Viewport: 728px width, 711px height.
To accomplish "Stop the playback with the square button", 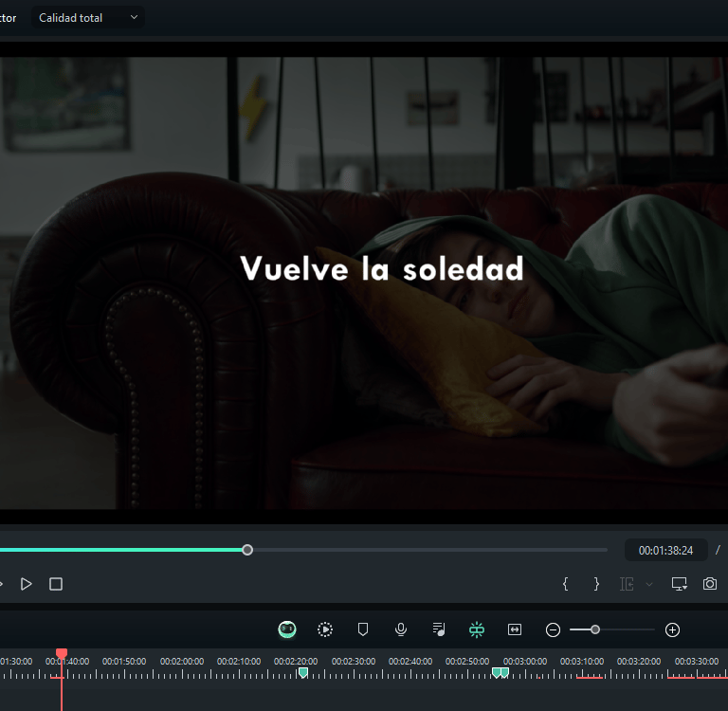I will 56,584.
